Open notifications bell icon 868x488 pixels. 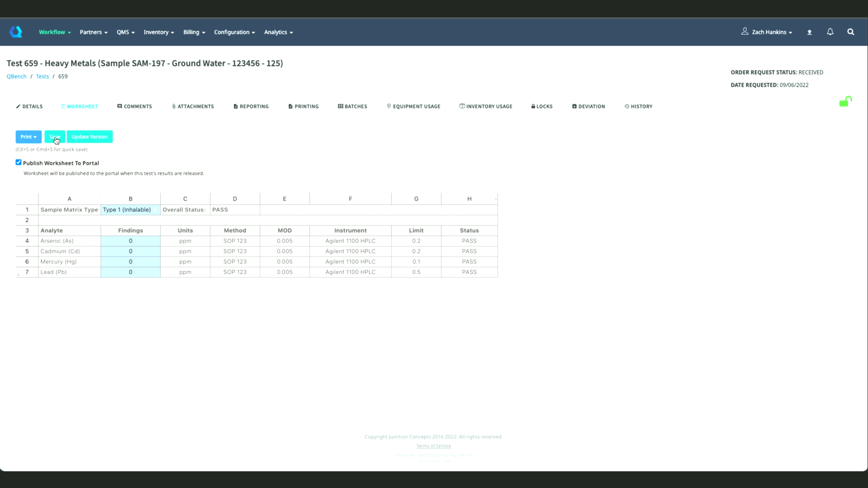[830, 32]
